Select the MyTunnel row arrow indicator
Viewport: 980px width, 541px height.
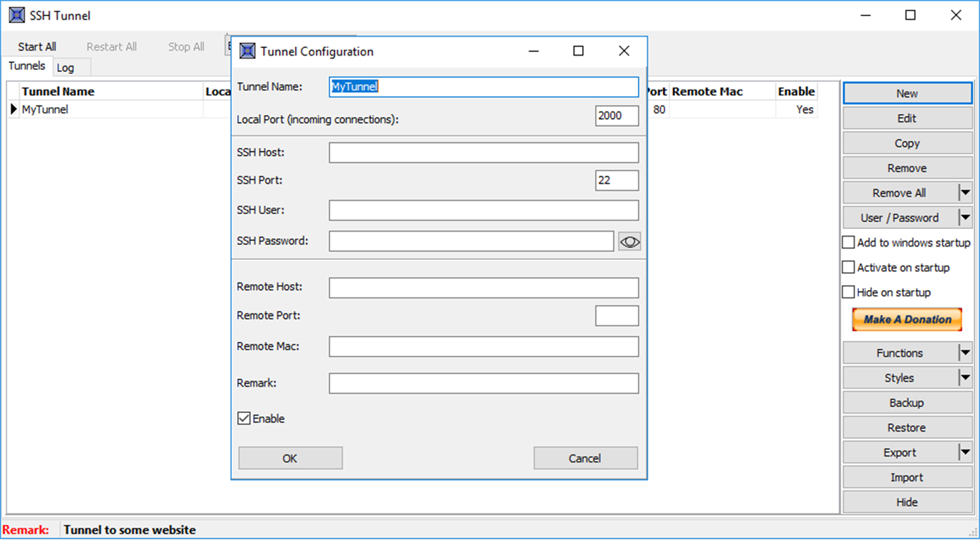pyautogui.click(x=13, y=109)
